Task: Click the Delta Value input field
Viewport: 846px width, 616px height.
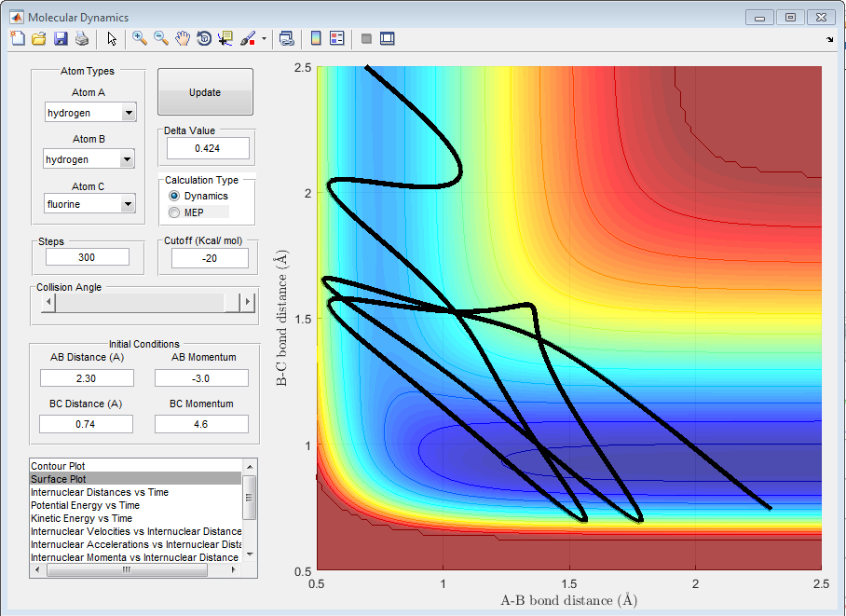Action: (x=208, y=148)
